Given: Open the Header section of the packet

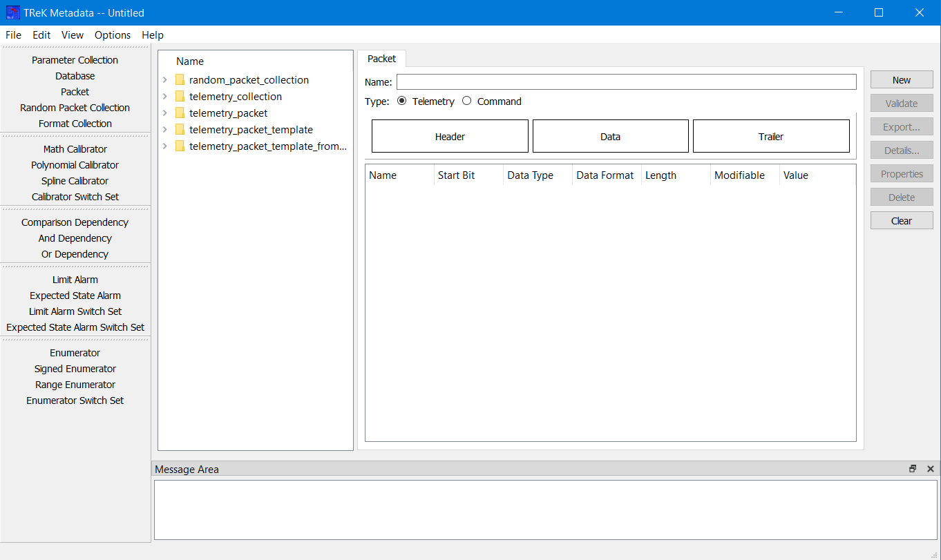Looking at the screenshot, I should point(450,137).
